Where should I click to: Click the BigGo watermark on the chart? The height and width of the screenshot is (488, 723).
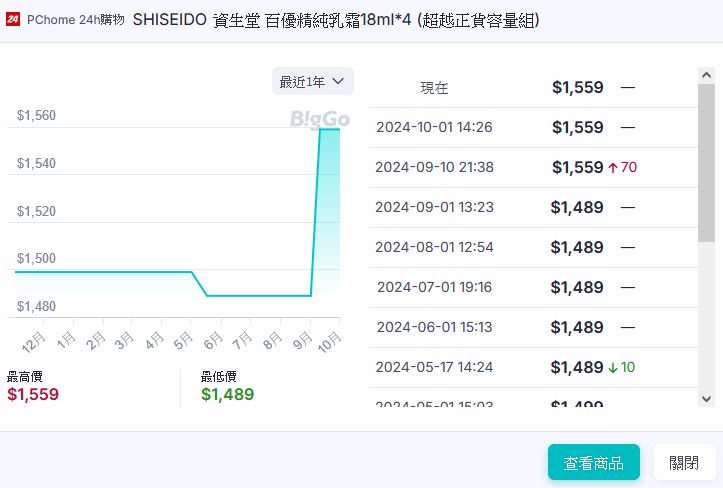[x=319, y=120]
